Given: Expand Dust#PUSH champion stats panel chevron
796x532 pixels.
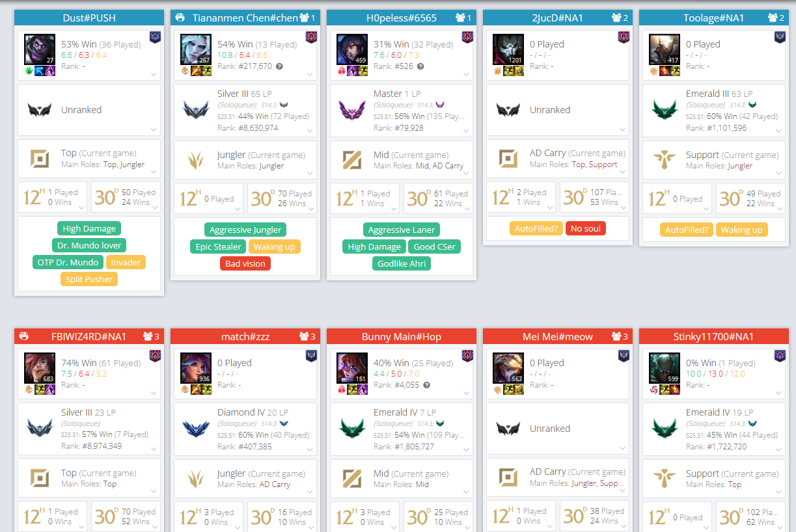Looking at the screenshot, I should pyautogui.click(x=154, y=75).
